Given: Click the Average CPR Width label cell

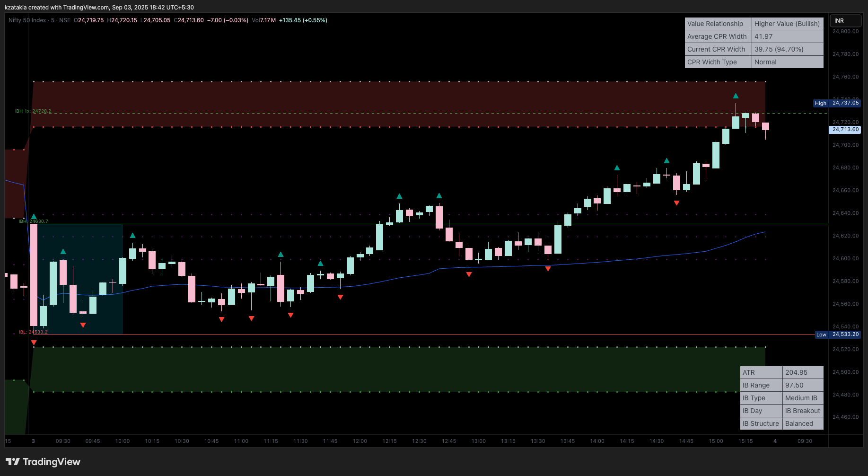Looking at the screenshot, I should [x=718, y=36].
